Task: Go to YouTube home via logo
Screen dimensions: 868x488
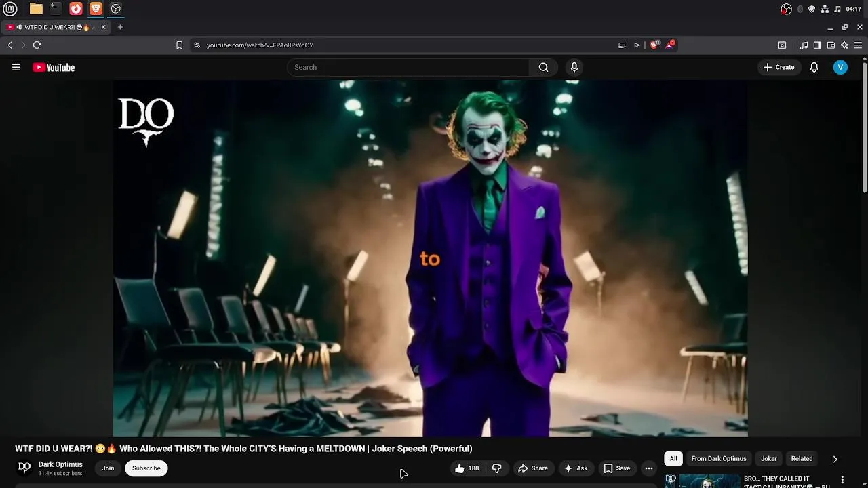Action: [x=54, y=67]
